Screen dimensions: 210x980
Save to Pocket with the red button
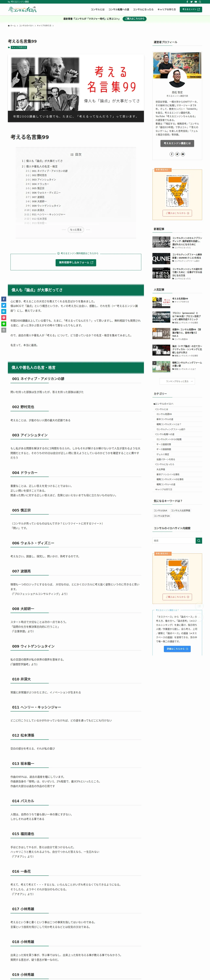click(x=3, y=317)
